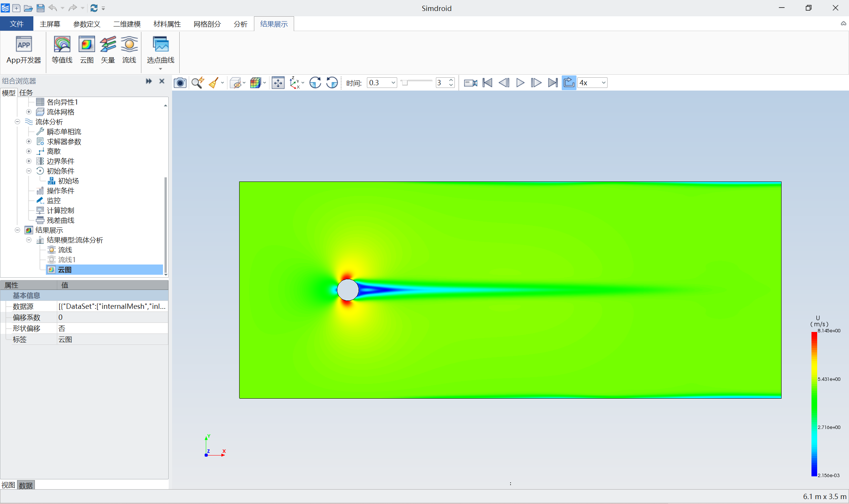849x504 pixels.
Task: Select the 矢量 vector tool
Action: 108,50
